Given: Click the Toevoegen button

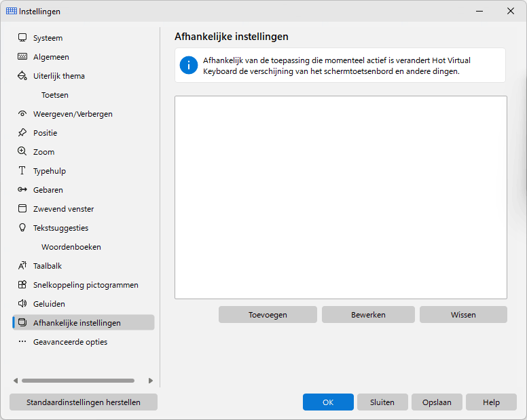Looking at the screenshot, I should pyautogui.click(x=268, y=315).
